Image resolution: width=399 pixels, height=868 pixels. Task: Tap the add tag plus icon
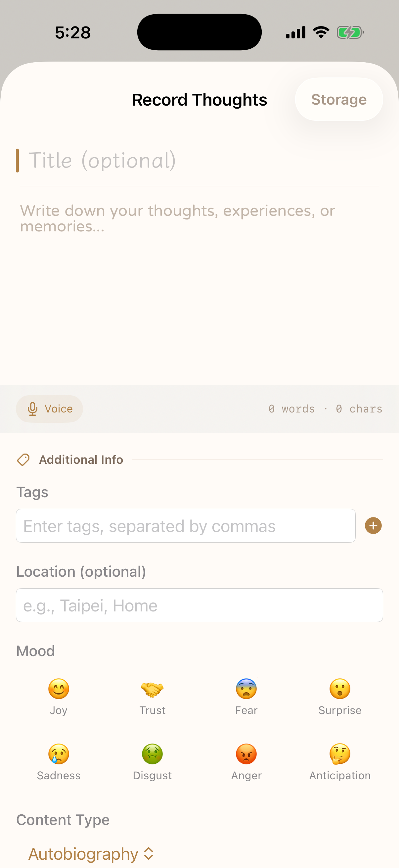[x=373, y=526]
